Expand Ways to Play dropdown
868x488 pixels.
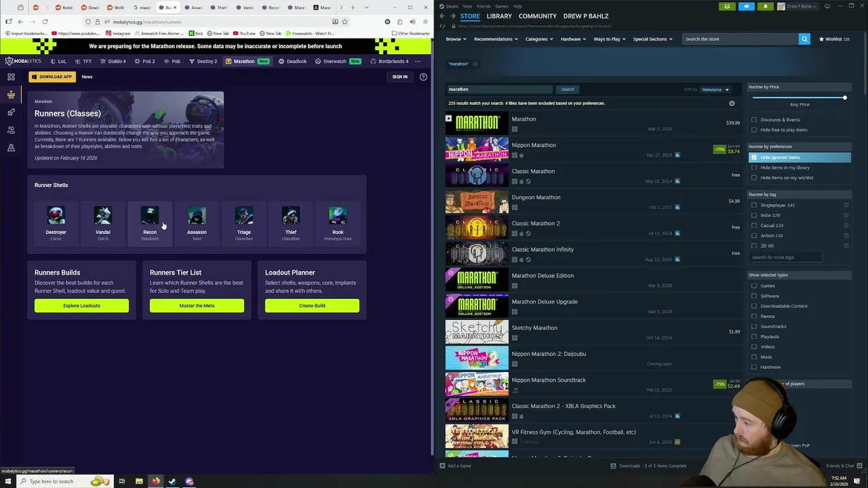coord(610,39)
